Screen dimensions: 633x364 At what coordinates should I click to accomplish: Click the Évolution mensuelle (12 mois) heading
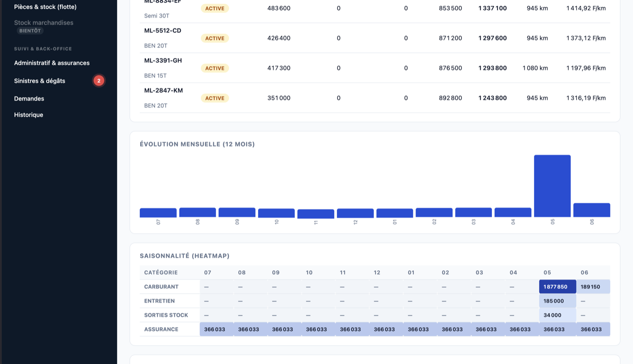coord(197,144)
